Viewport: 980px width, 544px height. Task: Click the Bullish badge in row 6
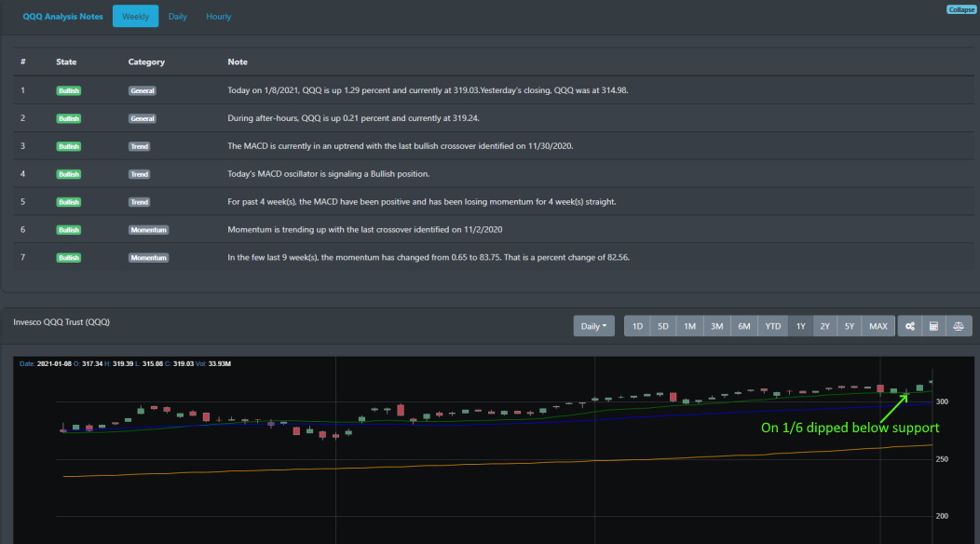[69, 229]
